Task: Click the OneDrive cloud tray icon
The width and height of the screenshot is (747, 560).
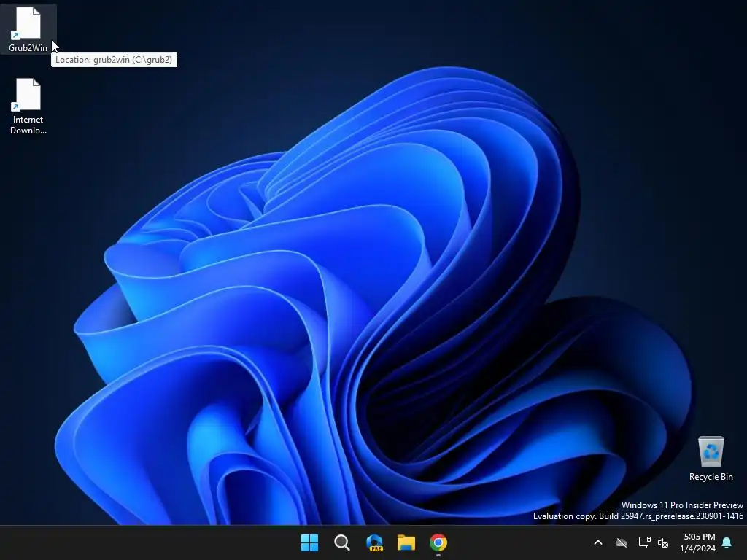Action: [622, 542]
